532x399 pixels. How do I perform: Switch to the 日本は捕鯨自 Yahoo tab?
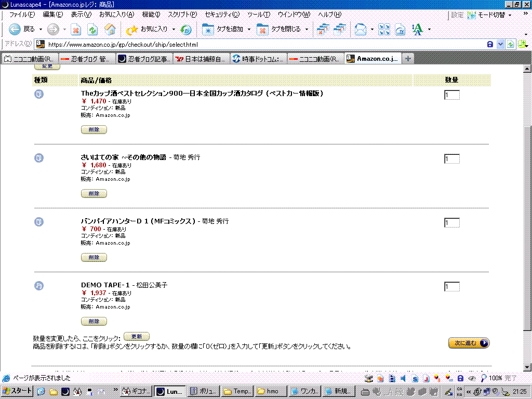tap(202, 59)
